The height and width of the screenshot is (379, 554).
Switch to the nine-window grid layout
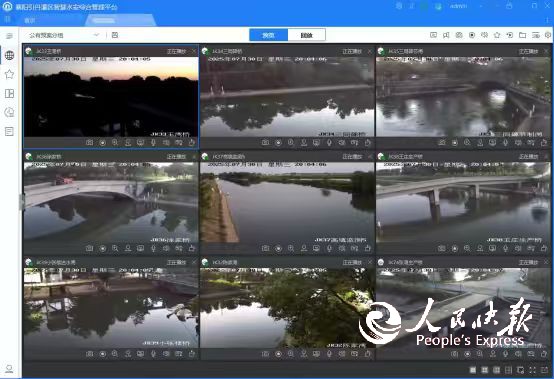[x=497, y=370]
